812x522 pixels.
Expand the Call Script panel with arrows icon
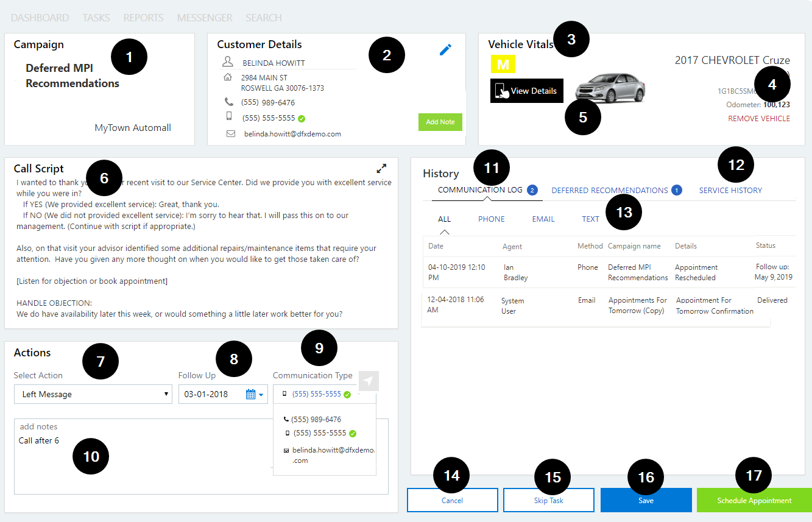click(381, 168)
